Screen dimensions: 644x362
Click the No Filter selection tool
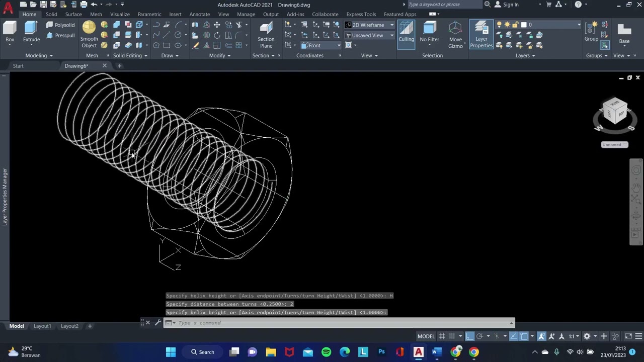pos(429,33)
